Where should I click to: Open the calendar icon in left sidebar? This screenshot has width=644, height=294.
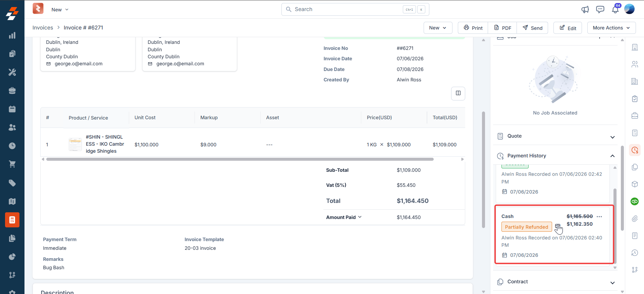[x=12, y=109]
